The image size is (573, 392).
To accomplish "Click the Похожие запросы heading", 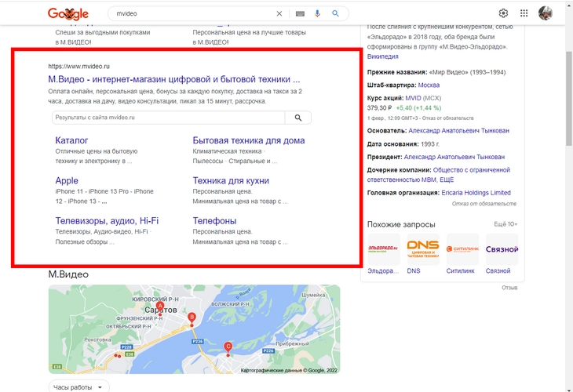I will [401, 224].
